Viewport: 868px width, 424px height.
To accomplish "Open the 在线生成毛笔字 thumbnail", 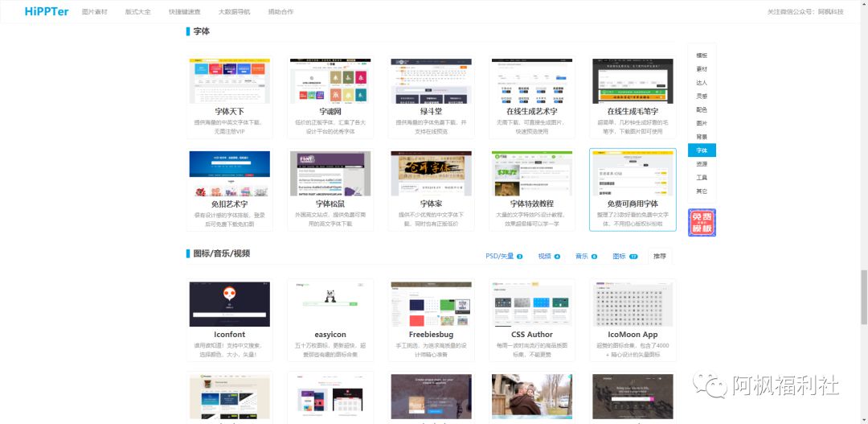I will point(633,81).
